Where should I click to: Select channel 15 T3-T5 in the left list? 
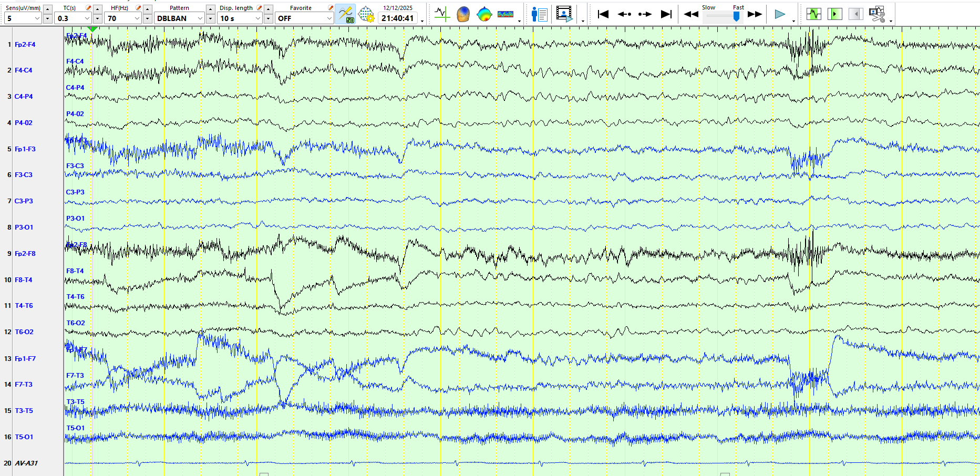[x=24, y=411]
